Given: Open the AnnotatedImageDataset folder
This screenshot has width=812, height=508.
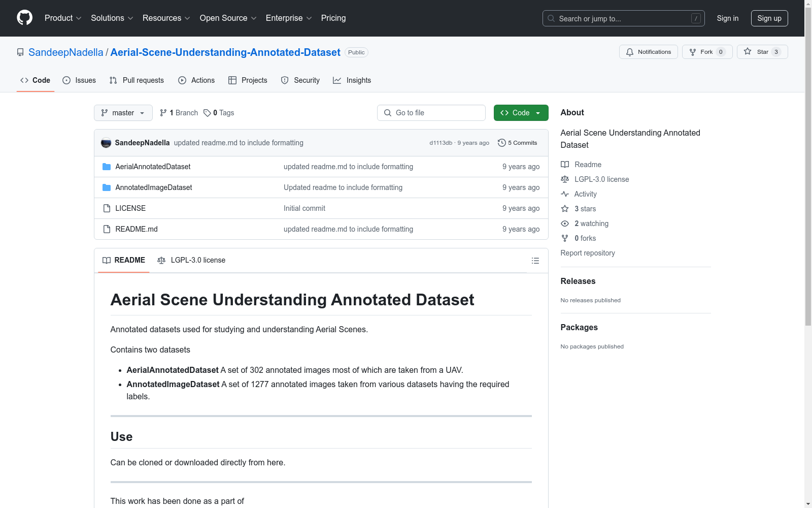Looking at the screenshot, I should coord(154,187).
